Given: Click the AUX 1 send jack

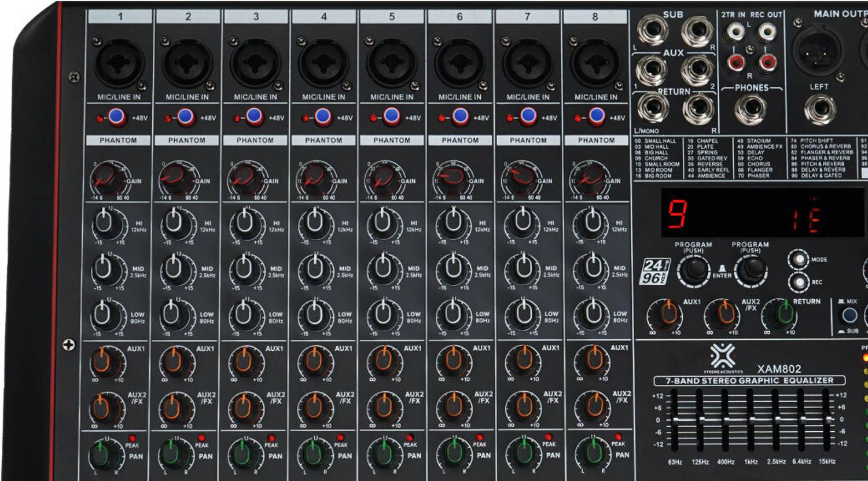Looking at the screenshot, I should coord(653,71).
